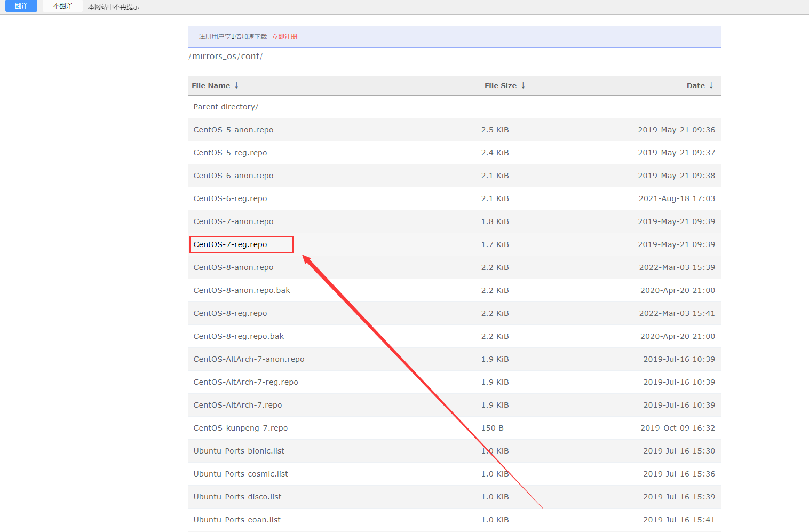The image size is (809, 532).
Task: Click the blue 翻译 translate button
Action: [x=21, y=6]
